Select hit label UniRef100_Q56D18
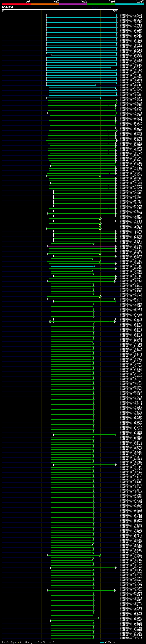This screenshot has width=146, height=644. click(131, 103)
